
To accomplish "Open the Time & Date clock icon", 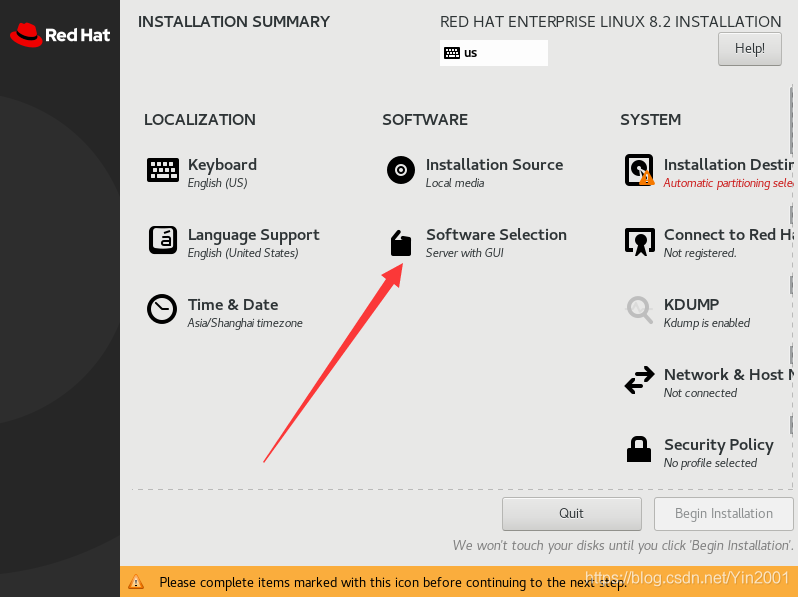I will coord(162,309).
